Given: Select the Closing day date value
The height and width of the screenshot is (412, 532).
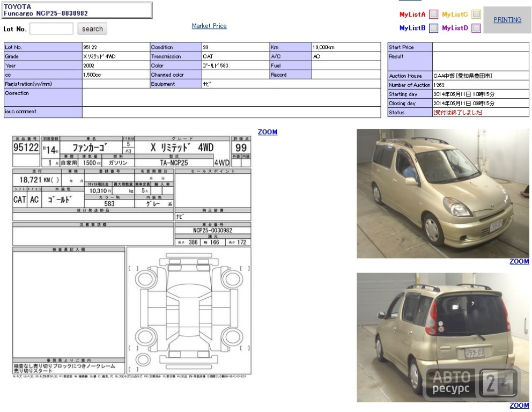Looking at the screenshot, I should 464,103.
